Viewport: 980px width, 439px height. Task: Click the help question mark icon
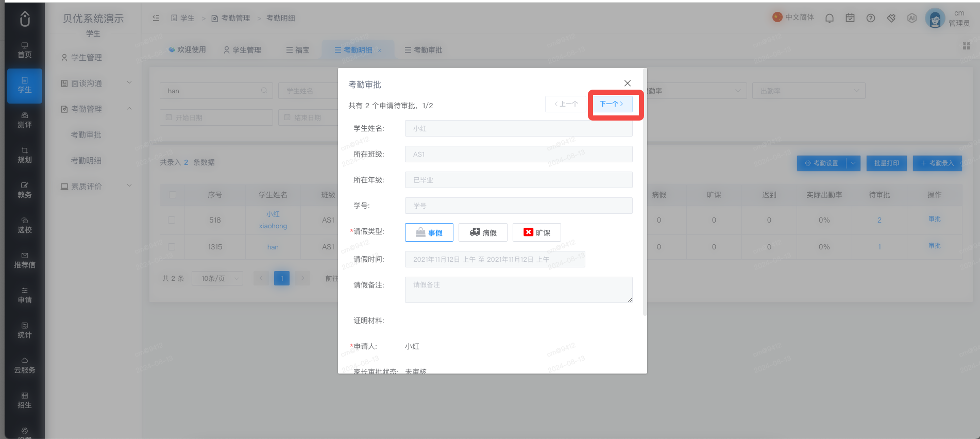pos(871,18)
